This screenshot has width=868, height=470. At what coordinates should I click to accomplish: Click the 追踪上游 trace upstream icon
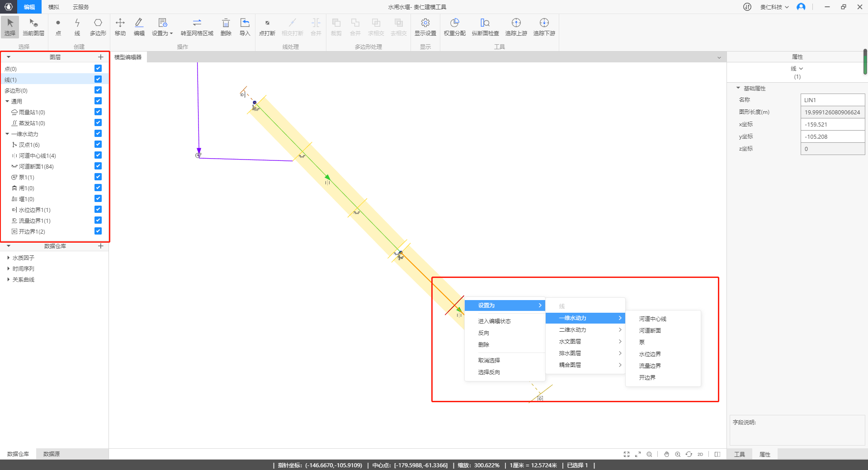[516, 27]
